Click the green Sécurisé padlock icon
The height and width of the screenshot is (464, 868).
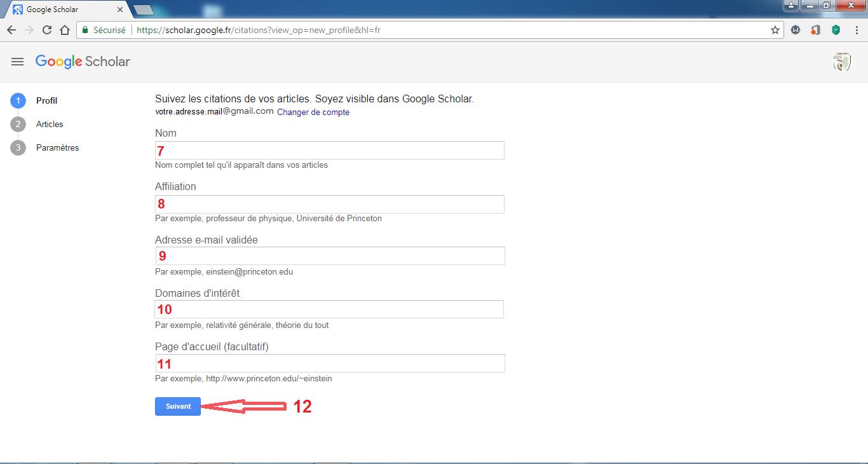(85, 30)
